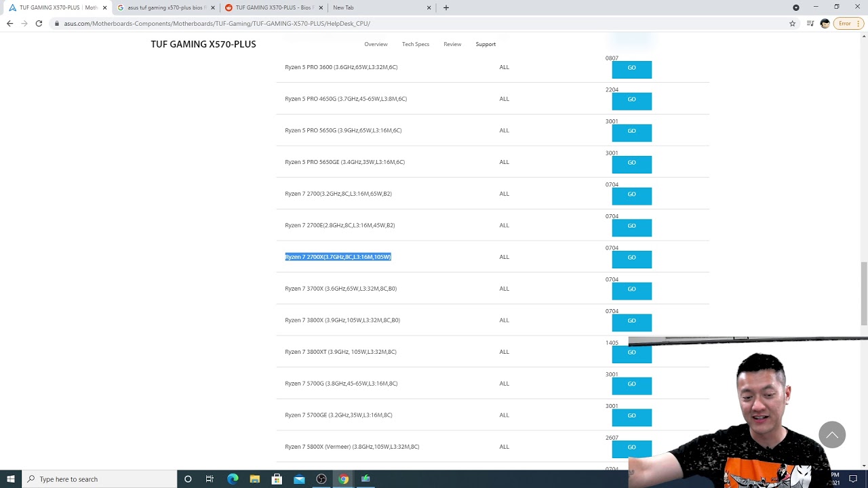Bookmark page with star icon

(x=792, y=23)
